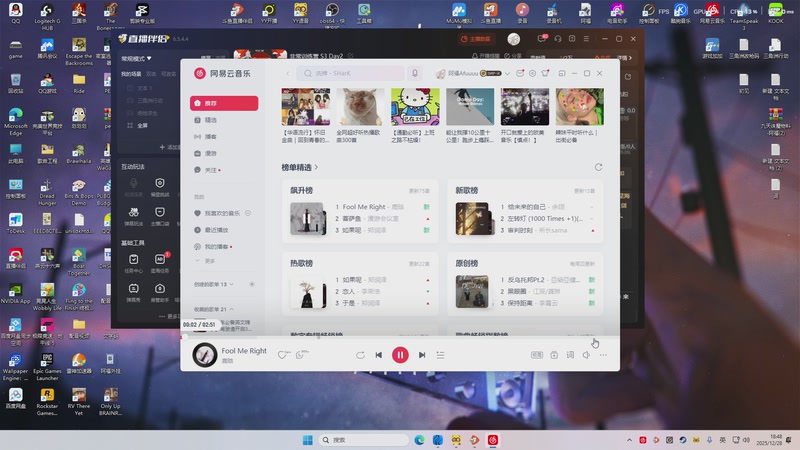Open the profile avatar in 直播伴侣
Viewport: 800px width, 450px height.
pos(514,39)
